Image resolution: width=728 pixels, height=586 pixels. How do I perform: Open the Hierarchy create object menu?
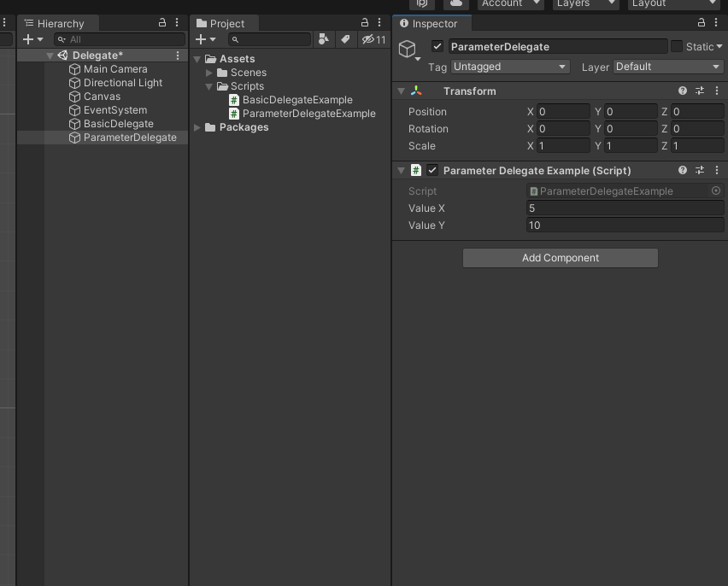pyautogui.click(x=32, y=39)
